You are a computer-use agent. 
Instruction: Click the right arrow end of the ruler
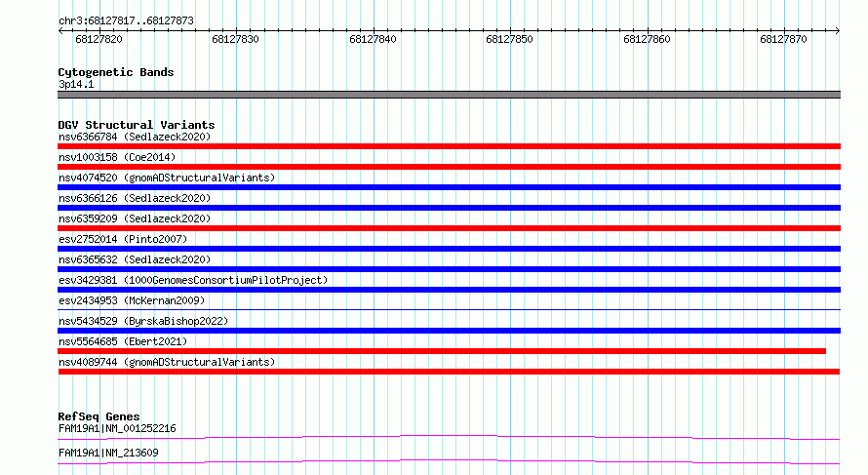[x=837, y=30]
